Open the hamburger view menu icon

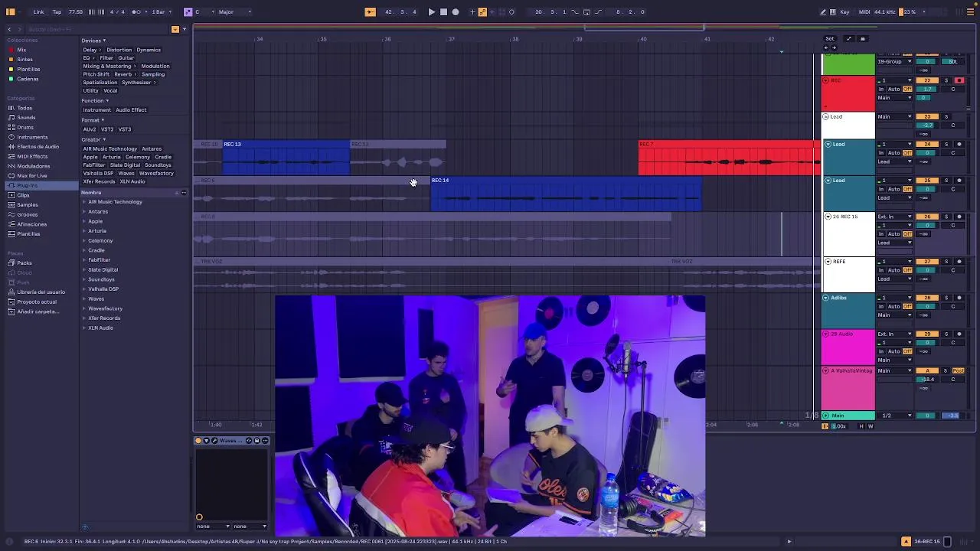(x=970, y=11)
